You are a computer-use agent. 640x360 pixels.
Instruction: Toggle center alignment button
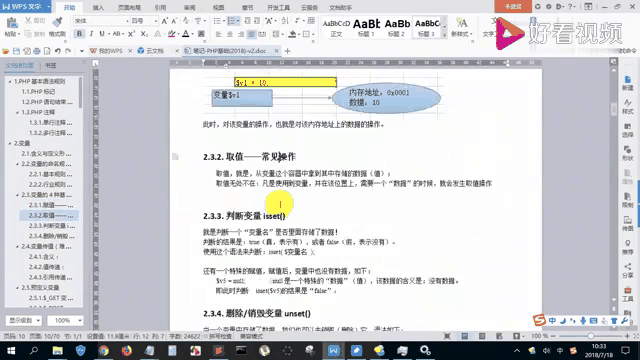click(230, 34)
